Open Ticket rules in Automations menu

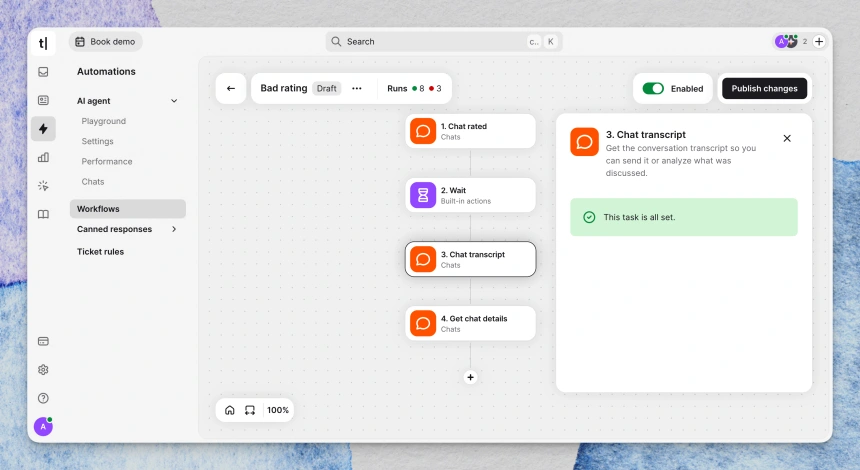coord(100,252)
